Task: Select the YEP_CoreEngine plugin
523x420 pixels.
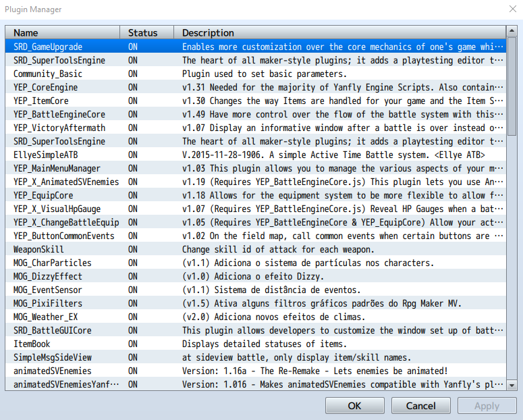Action: pos(256,87)
